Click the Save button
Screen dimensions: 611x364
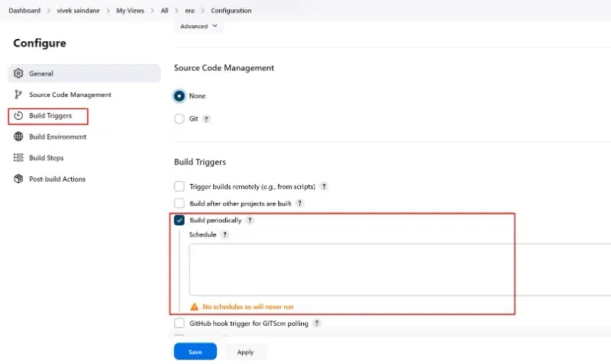[195, 352]
